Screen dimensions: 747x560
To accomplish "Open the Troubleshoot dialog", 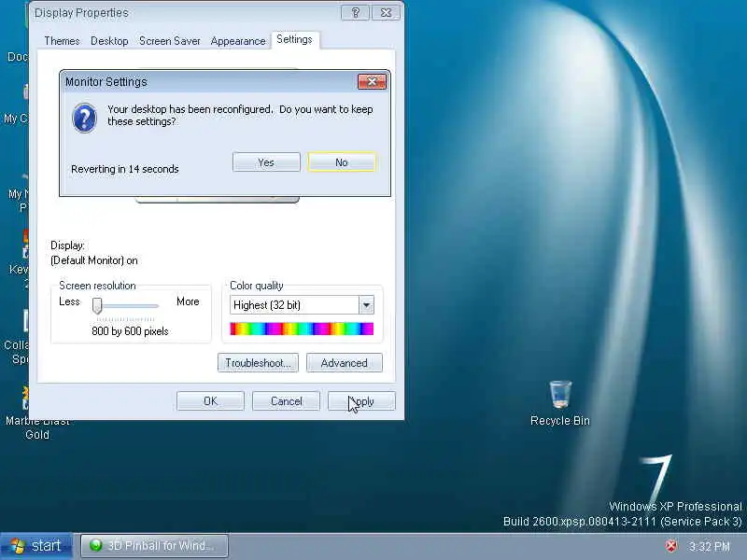I will pos(259,363).
